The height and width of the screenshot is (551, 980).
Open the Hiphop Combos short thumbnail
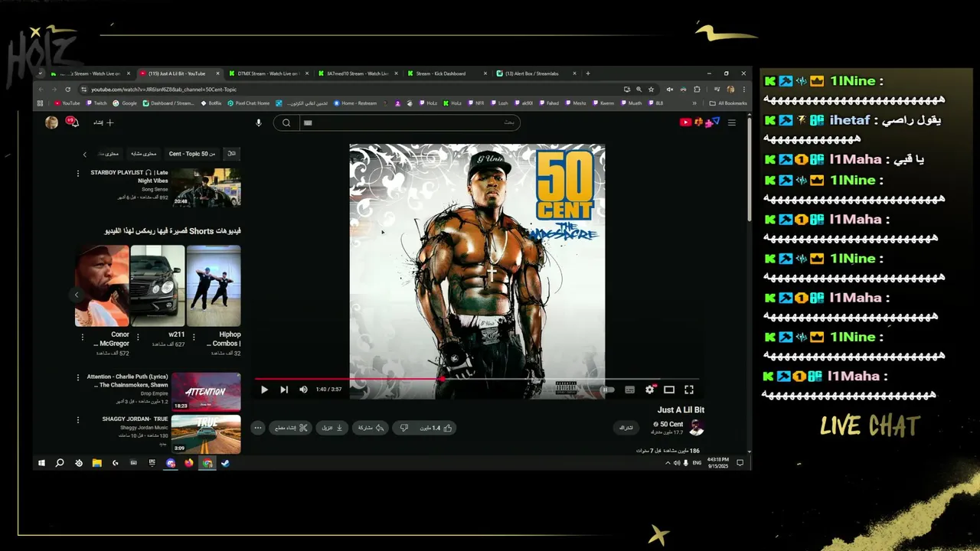214,286
